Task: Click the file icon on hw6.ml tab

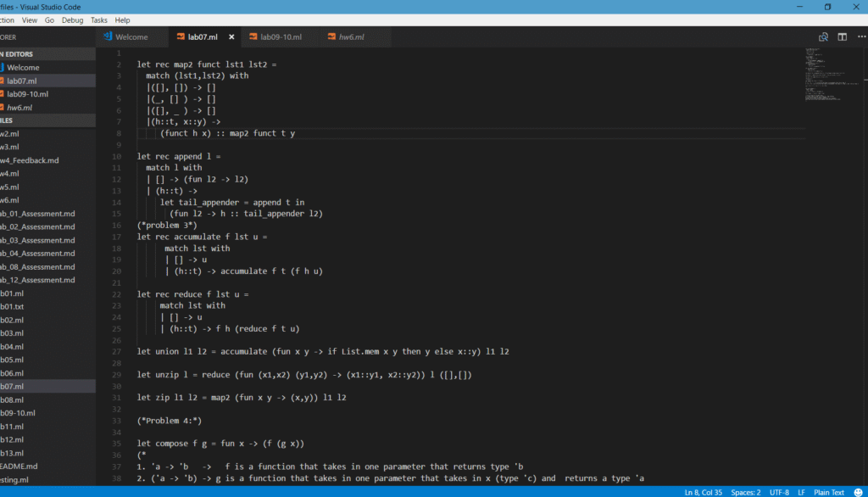Action: tap(331, 36)
